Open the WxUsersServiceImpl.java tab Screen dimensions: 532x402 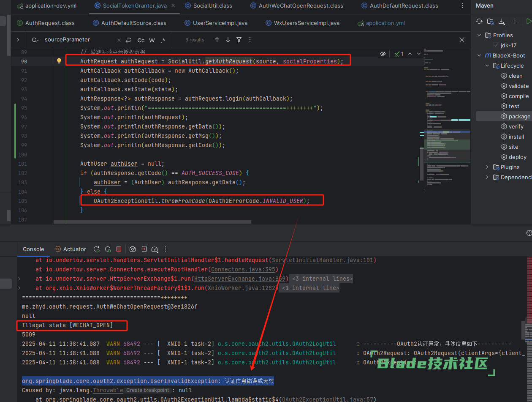[x=302, y=23]
